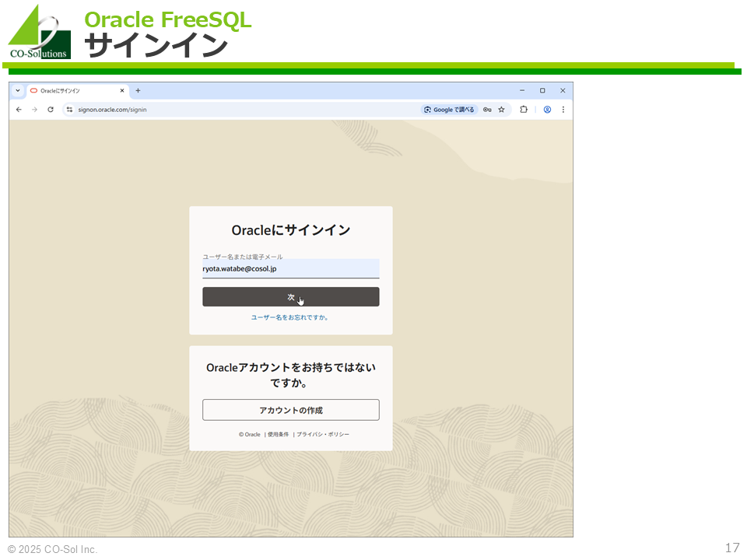Image resolution: width=747 pixels, height=560 pixels.
Task: Open site information icon in address bar
Action: coord(69,110)
